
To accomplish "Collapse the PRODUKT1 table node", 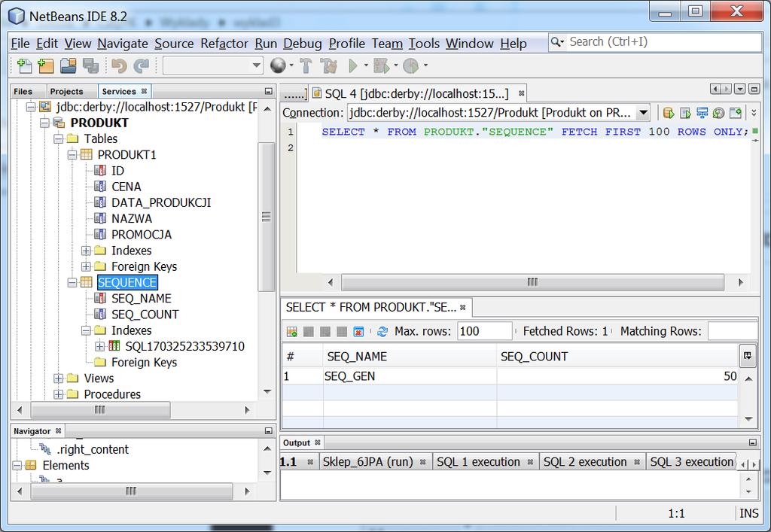I will tap(72, 155).
